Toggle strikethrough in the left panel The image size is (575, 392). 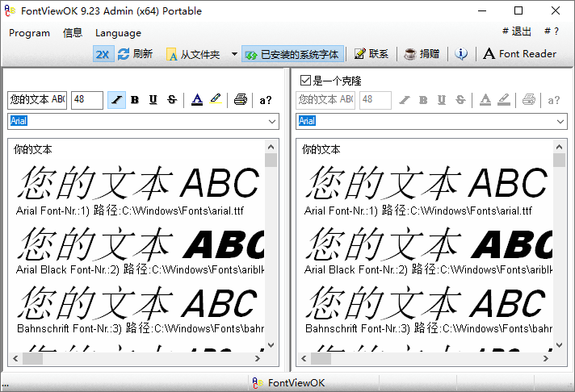(x=172, y=100)
